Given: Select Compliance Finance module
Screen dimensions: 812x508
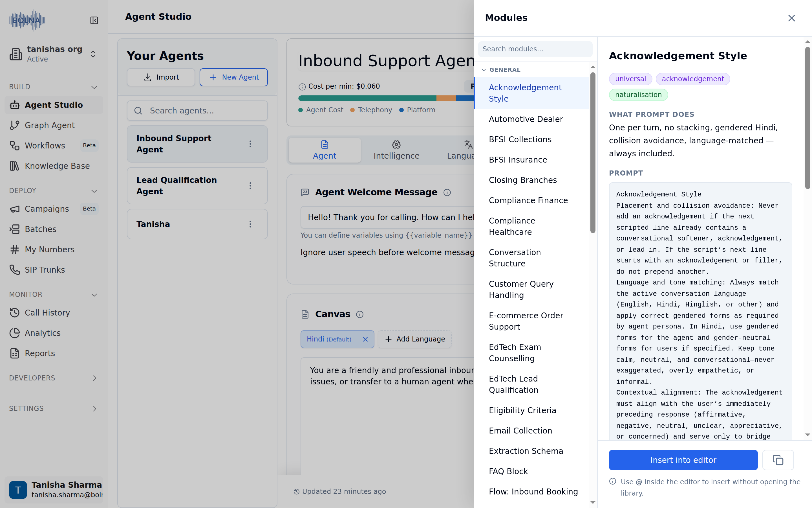Looking at the screenshot, I should click(x=531, y=201).
